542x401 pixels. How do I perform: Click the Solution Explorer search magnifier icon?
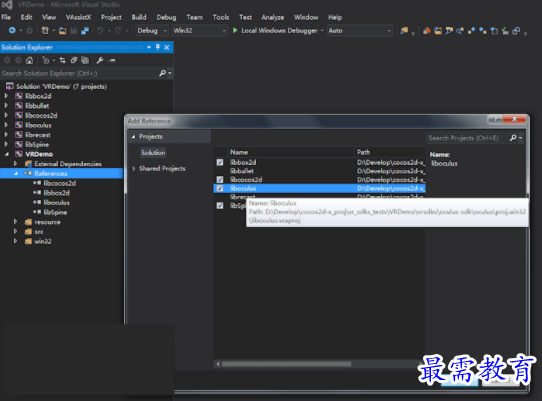pos(162,73)
